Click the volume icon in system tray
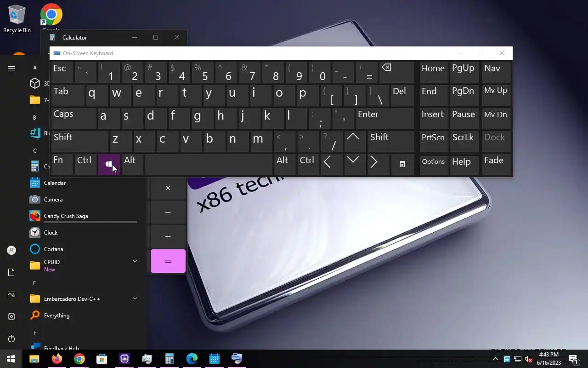 (529, 359)
